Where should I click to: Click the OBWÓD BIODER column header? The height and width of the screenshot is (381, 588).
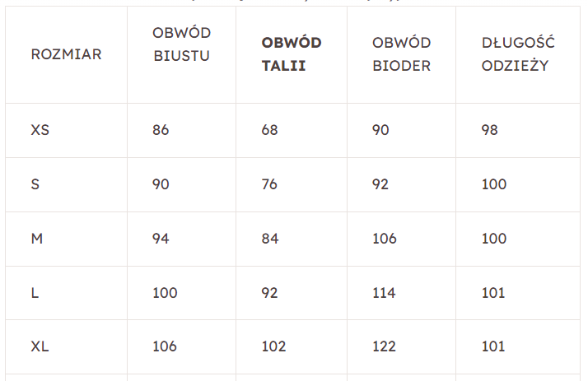click(x=401, y=54)
